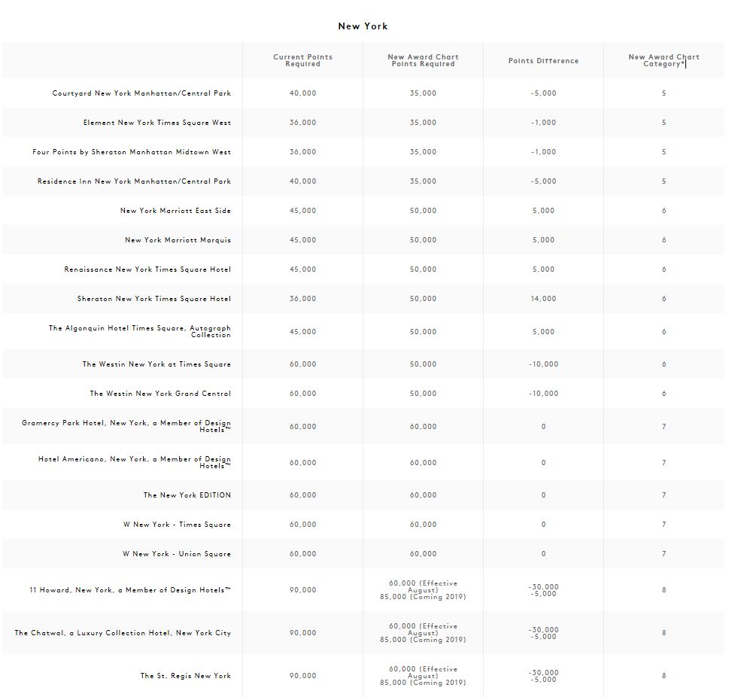Click W New York - Union Square
Image resolution: width=729 pixels, height=700 pixels.
click(x=177, y=553)
